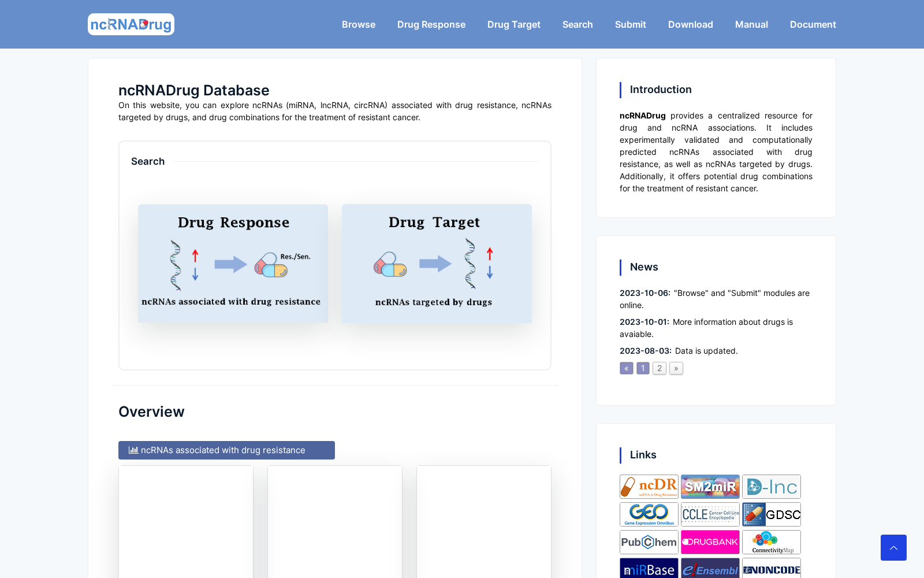Image resolution: width=924 pixels, height=578 pixels.
Task: Open the DrugBank link logo
Action: (x=710, y=542)
